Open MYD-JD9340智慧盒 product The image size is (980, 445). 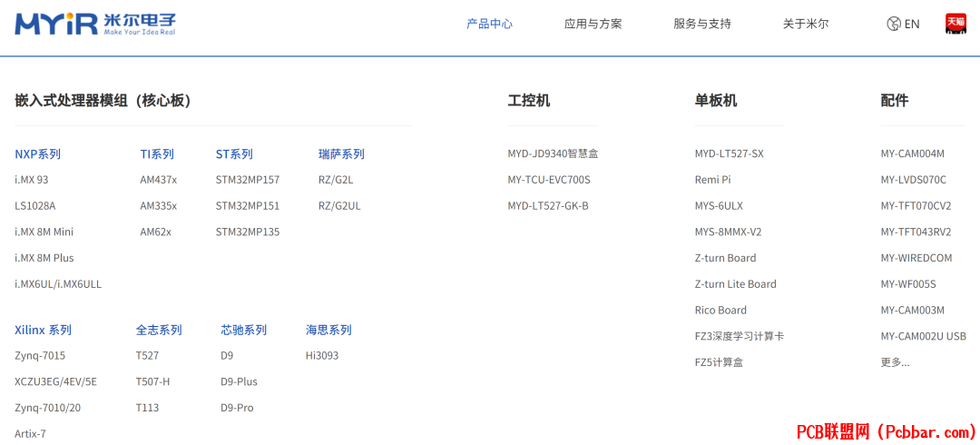[x=553, y=154]
